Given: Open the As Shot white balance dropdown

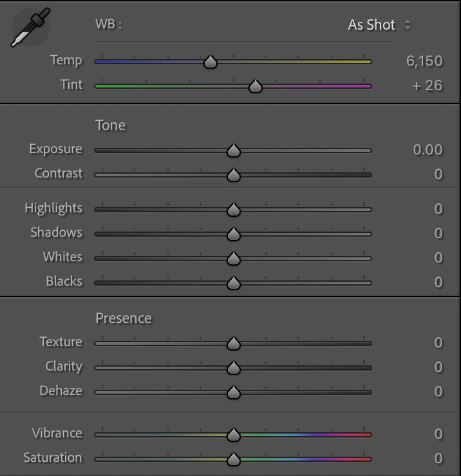Looking at the screenshot, I should pos(379,25).
